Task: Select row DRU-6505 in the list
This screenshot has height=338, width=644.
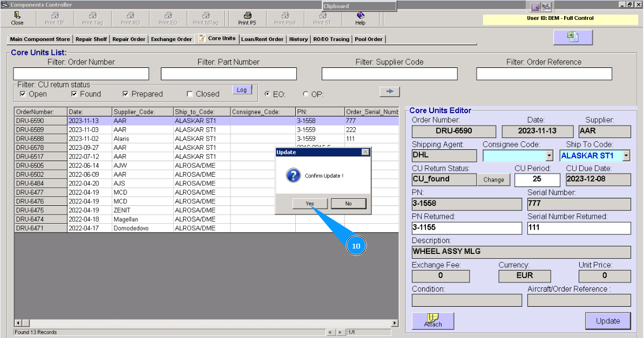Action: [x=207, y=165]
